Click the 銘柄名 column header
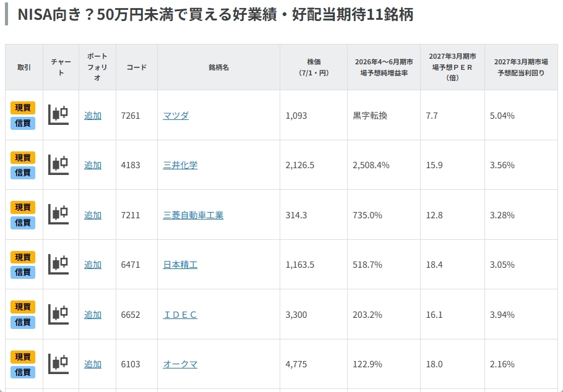 (x=218, y=67)
